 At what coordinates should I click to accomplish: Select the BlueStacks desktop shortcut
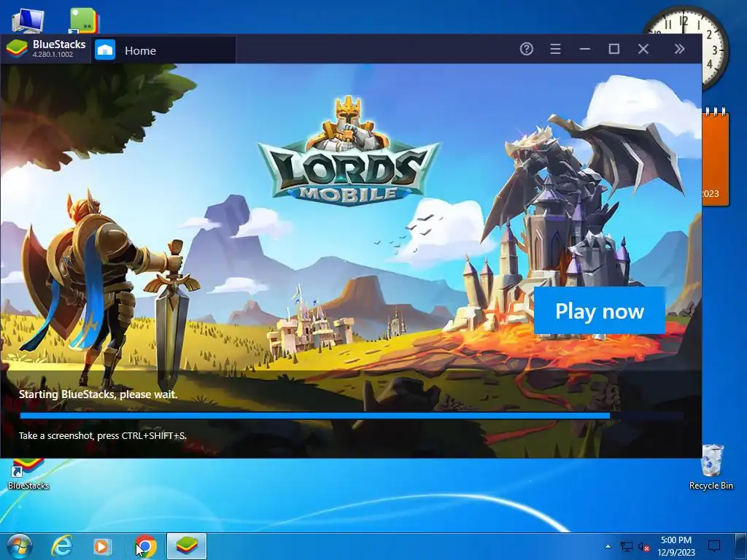[x=28, y=474]
